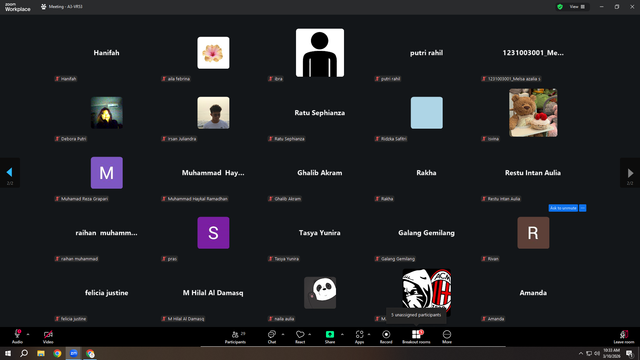The width and height of the screenshot is (640, 360).
Task: Select Irsan Juliandra's photo tile
Action: click(213, 113)
